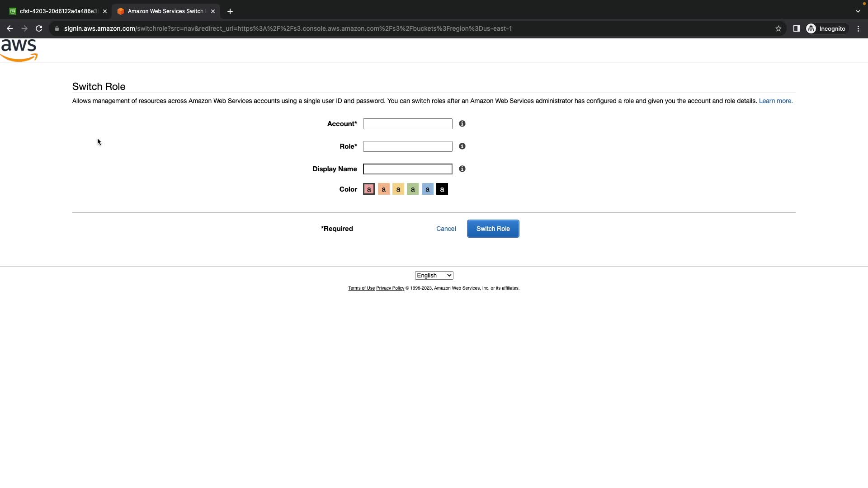Open the language dropdown showing English
The image size is (868, 488).
pyautogui.click(x=434, y=275)
